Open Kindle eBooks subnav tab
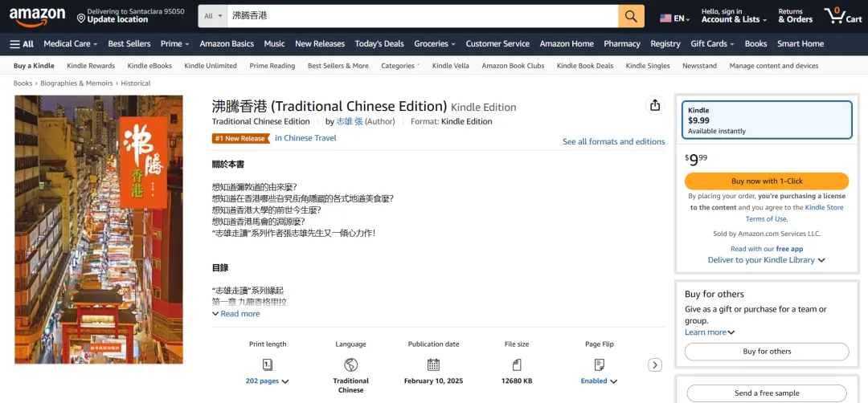Image resolution: width=868 pixels, height=403 pixels. [149, 66]
